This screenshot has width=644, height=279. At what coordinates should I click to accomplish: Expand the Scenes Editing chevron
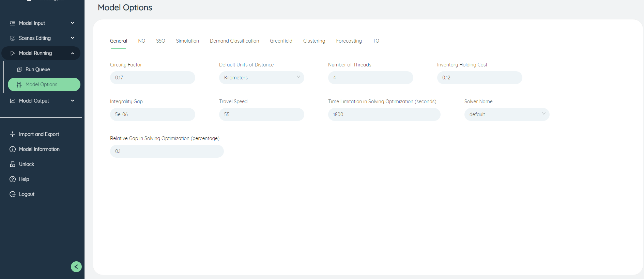tap(73, 38)
